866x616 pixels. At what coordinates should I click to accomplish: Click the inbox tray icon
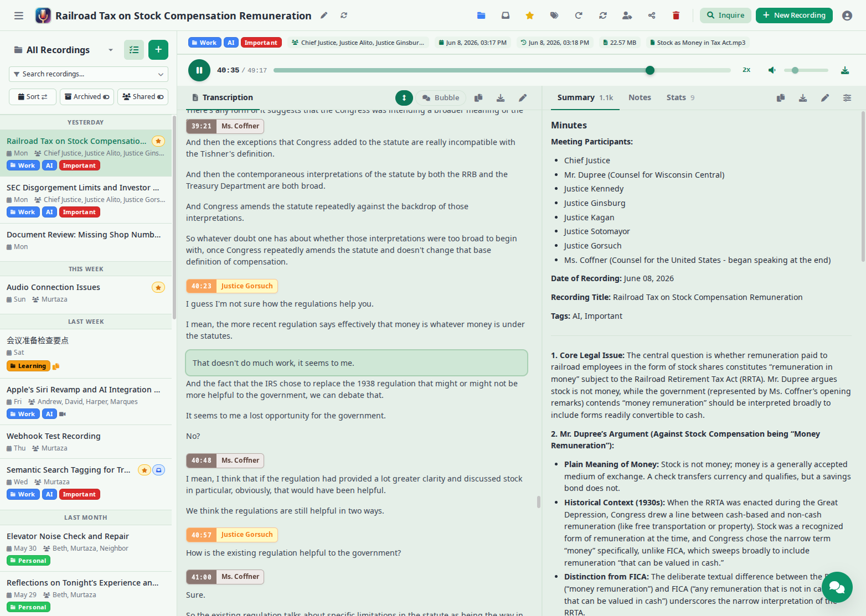pos(506,15)
